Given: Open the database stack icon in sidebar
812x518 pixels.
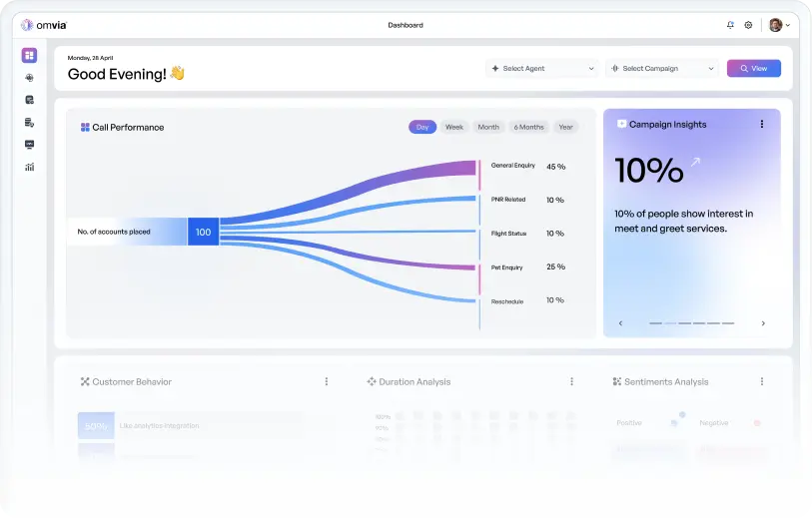Looking at the screenshot, I should pyautogui.click(x=30, y=122).
